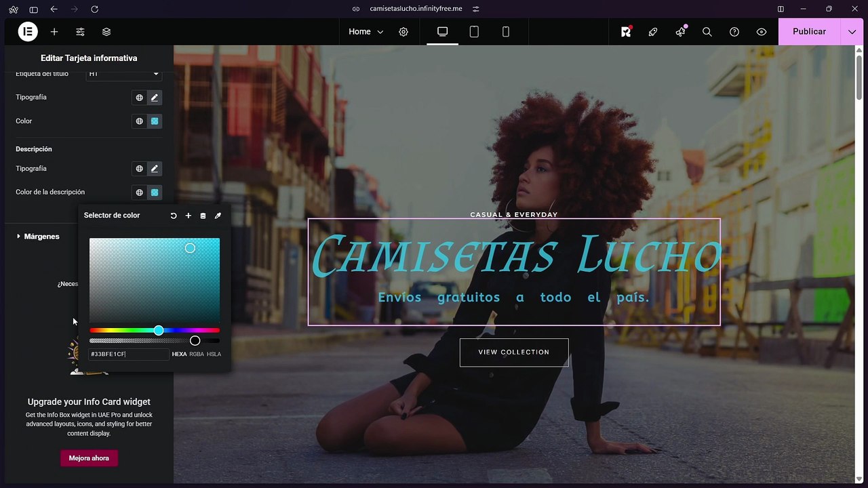868x488 pixels.
Task: Select RGBA color format
Action: (197, 354)
